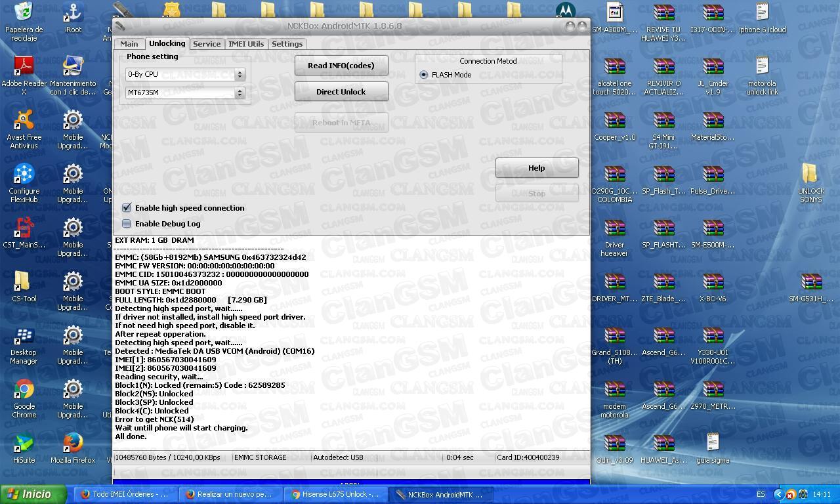Screen dimensions: 840x504
Task: Click the Stop button
Action: coord(537,194)
